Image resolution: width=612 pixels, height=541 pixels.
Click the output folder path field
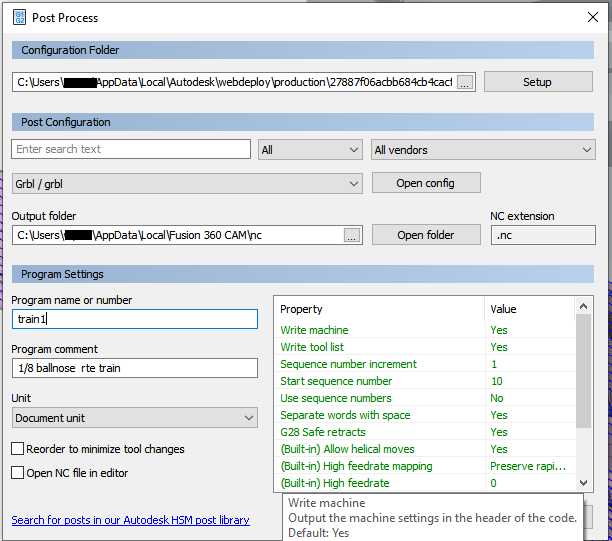(x=178, y=235)
